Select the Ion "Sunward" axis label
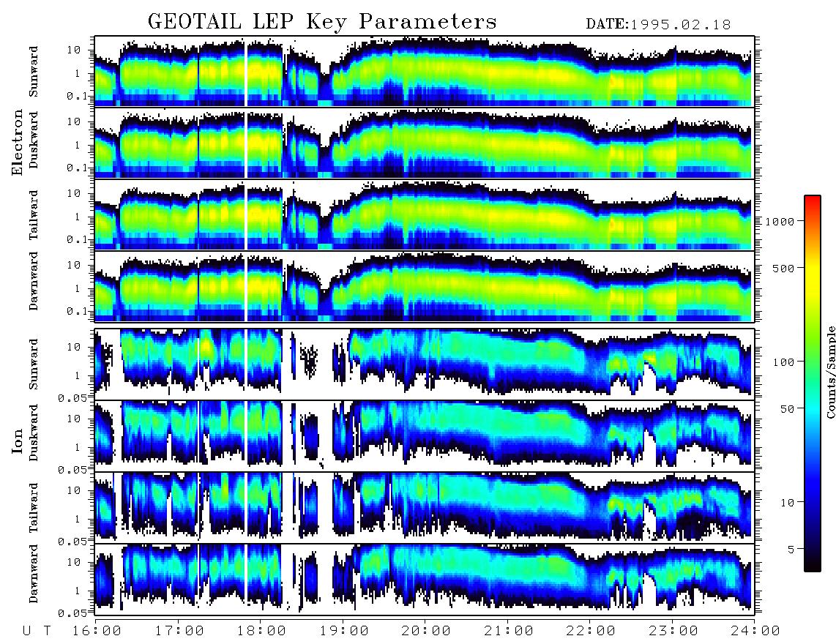 coord(34,364)
